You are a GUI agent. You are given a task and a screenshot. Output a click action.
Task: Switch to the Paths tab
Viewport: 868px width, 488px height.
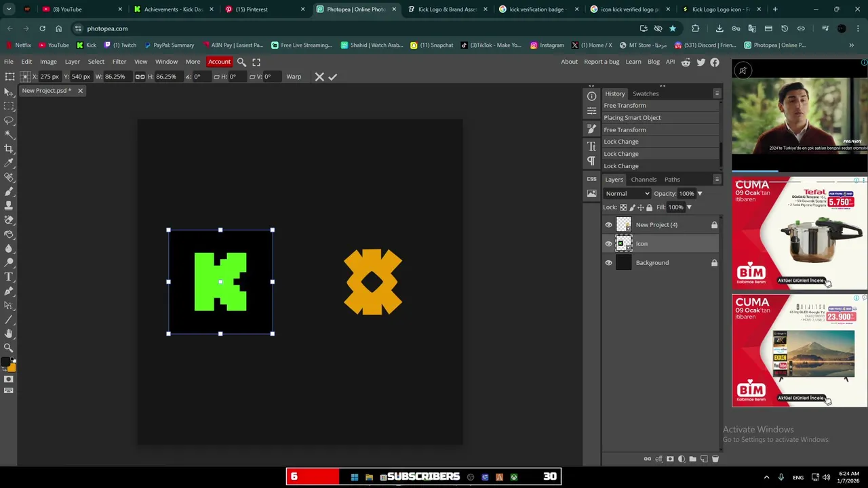(x=672, y=180)
